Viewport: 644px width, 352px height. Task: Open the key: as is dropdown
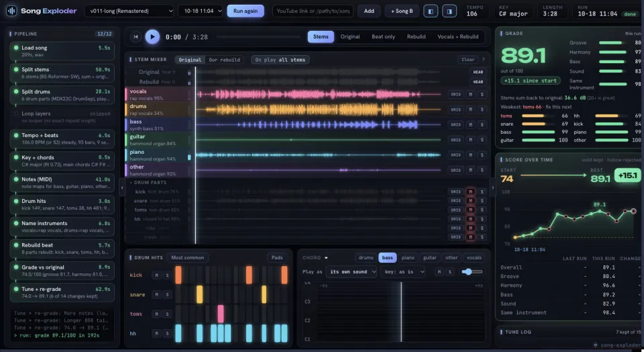point(403,272)
